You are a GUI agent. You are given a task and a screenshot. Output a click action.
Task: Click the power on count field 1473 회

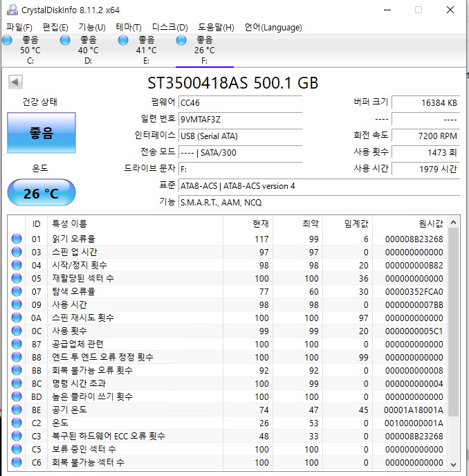pyautogui.click(x=426, y=152)
